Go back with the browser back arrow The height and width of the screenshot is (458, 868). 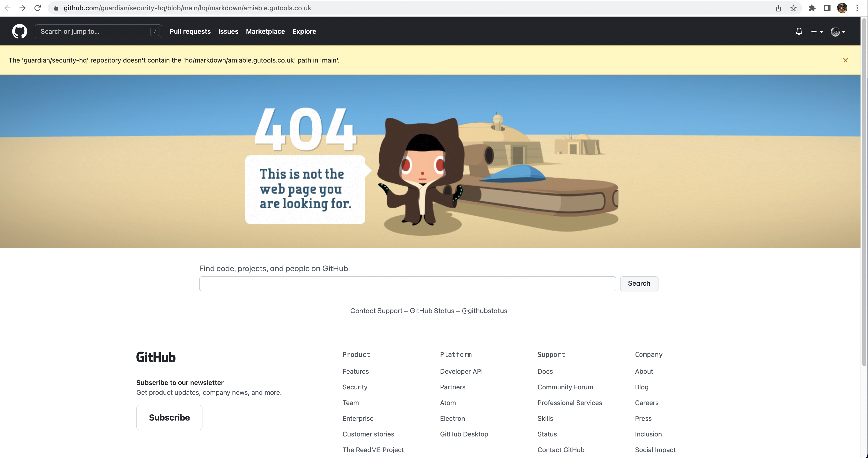coord(8,8)
